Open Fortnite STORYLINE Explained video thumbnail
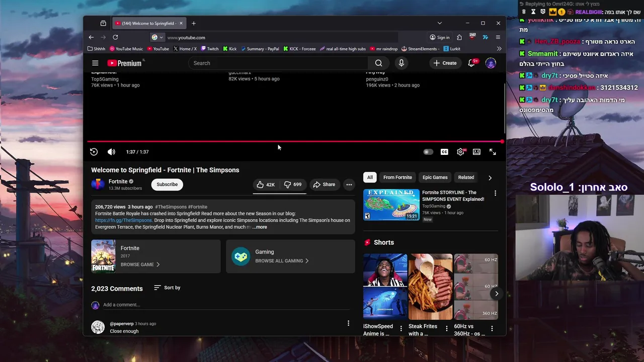The width and height of the screenshot is (644, 362). click(391, 205)
